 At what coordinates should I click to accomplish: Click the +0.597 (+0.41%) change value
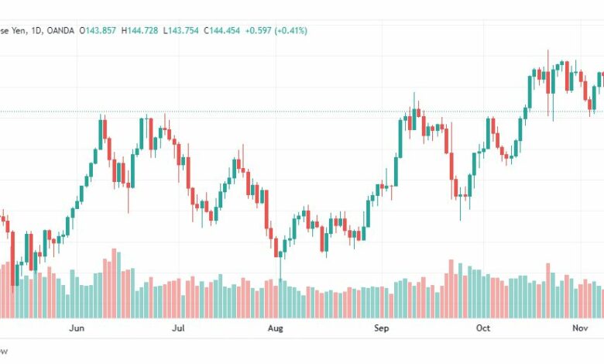point(277,31)
